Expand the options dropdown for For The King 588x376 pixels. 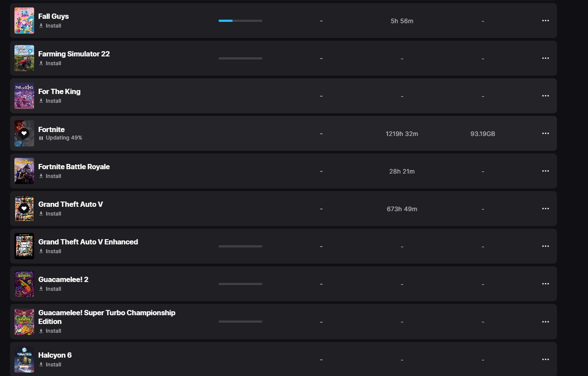tap(545, 96)
